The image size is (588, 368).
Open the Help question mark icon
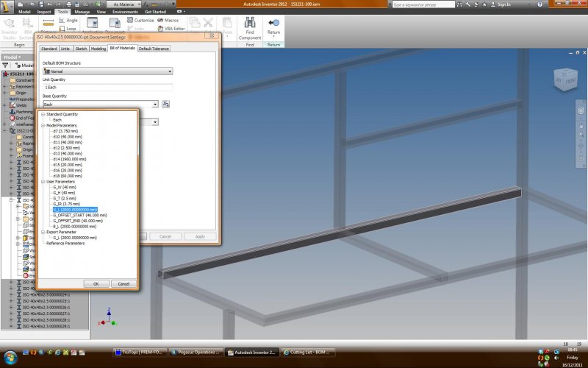[540, 4]
